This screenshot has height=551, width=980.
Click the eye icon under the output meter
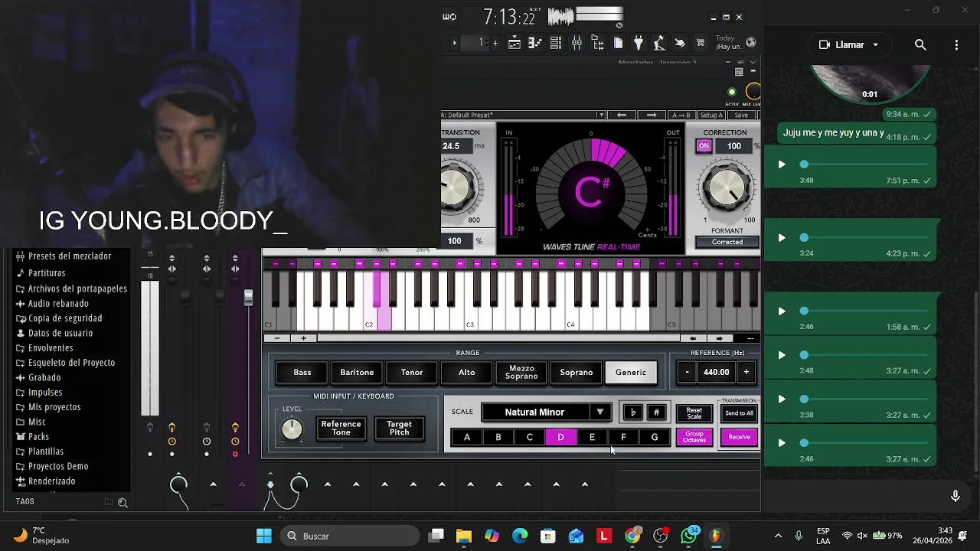click(x=619, y=25)
